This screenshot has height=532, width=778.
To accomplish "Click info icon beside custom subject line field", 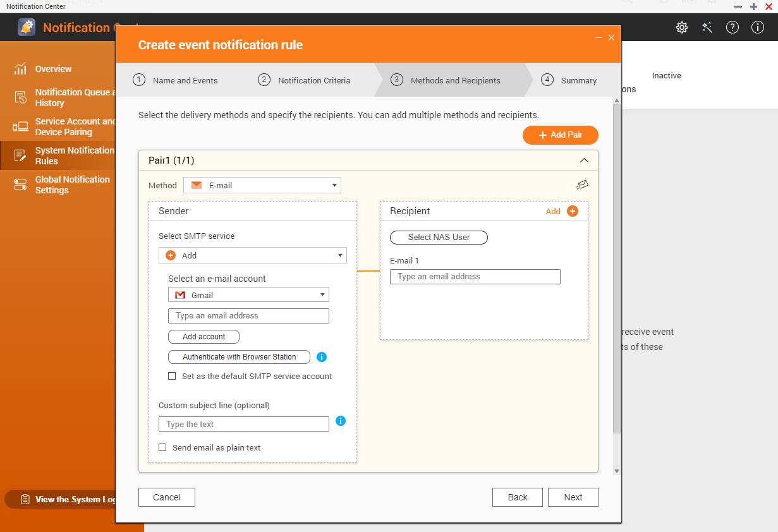I will pyautogui.click(x=341, y=421).
